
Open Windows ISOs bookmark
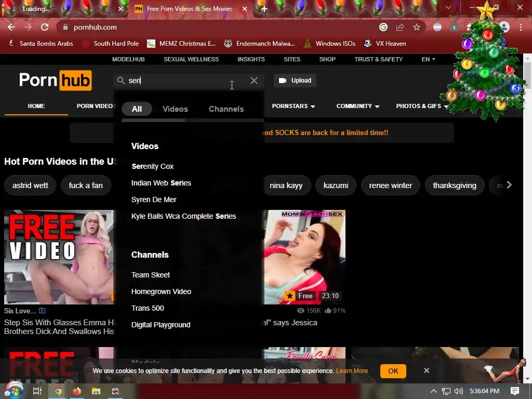coord(329,44)
